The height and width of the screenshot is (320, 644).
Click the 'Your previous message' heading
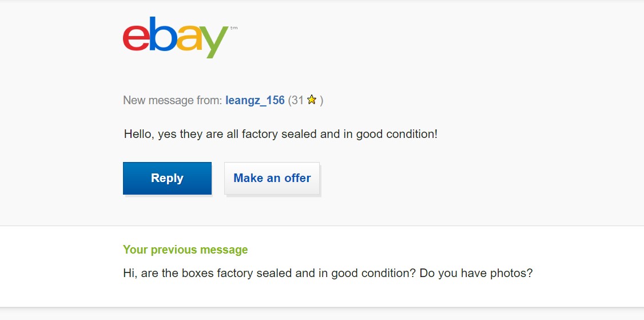(185, 250)
